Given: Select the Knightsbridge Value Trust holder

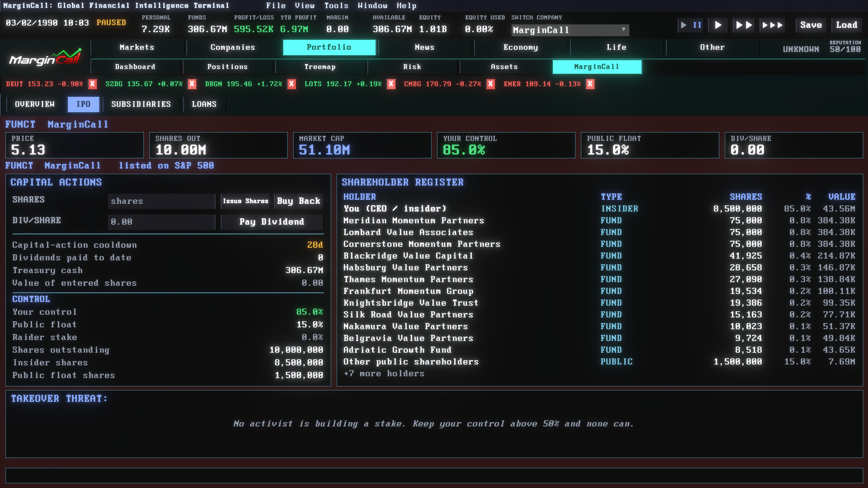Looking at the screenshot, I should click(599, 303).
